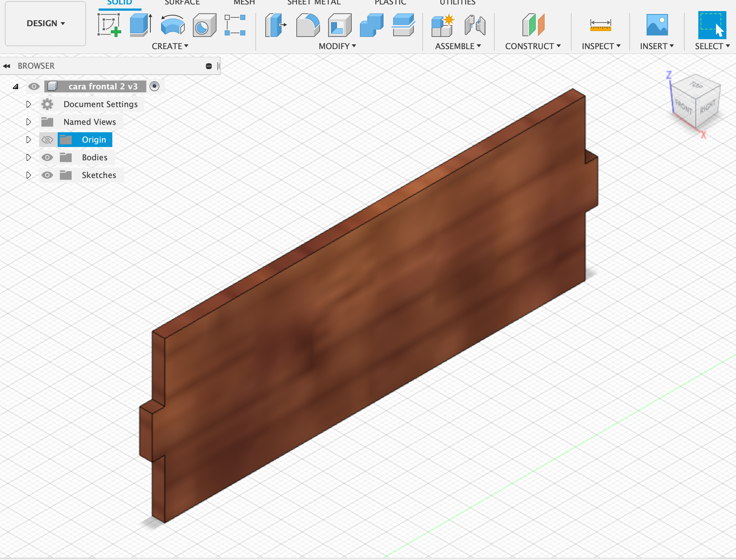Image resolution: width=736 pixels, height=560 pixels.
Task: Click the Insert image icon
Action: pos(657,25)
